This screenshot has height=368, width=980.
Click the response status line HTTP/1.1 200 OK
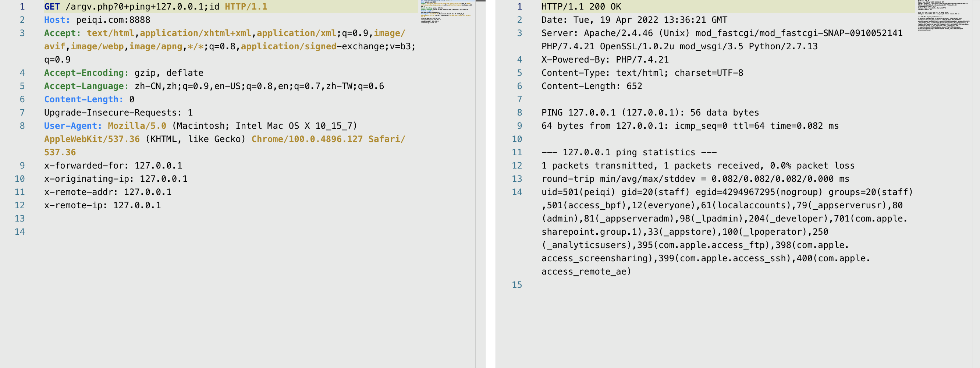(x=581, y=7)
